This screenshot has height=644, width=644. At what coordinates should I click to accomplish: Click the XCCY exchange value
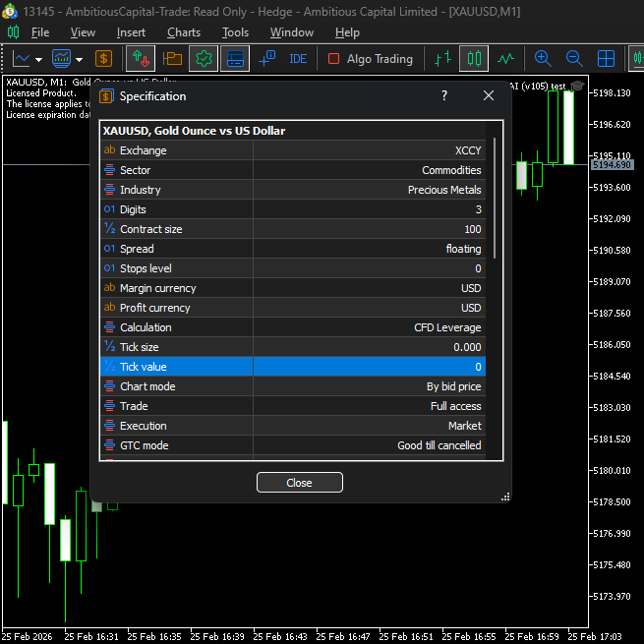468,150
